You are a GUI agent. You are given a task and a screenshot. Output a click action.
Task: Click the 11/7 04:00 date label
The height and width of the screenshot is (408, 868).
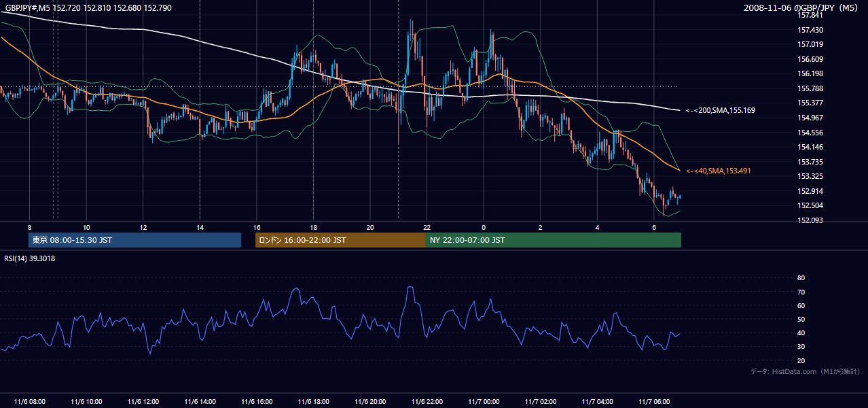[597, 401]
